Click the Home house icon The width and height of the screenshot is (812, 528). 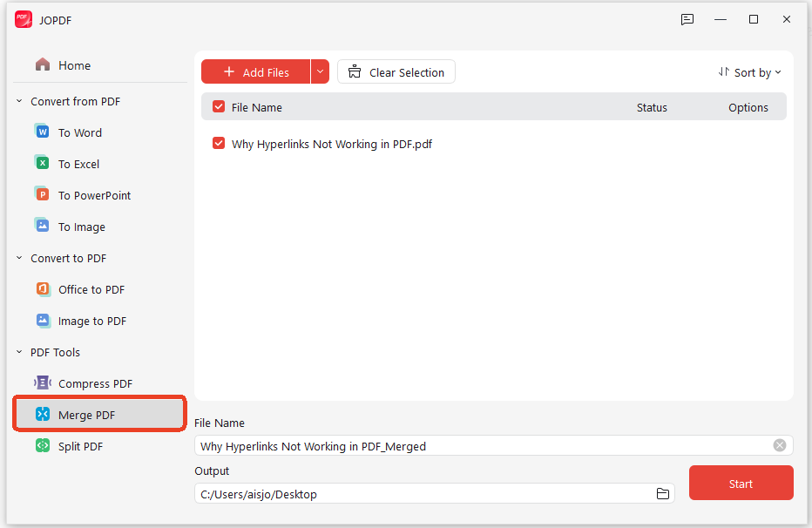[x=43, y=64]
